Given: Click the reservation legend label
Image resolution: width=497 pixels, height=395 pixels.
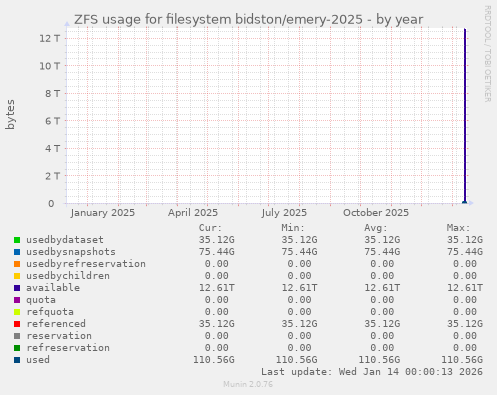Looking at the screenshot, I should pyautogui.click(x=59, y=336).
